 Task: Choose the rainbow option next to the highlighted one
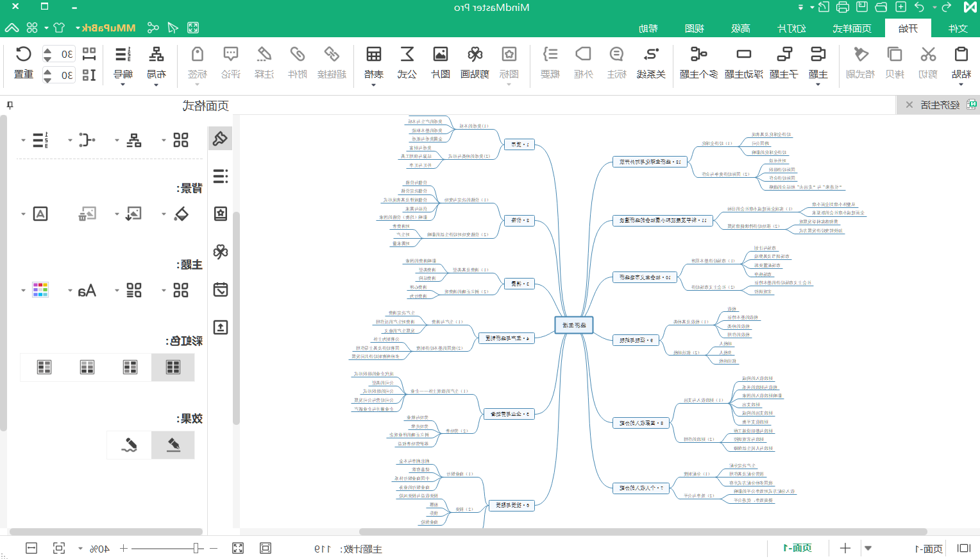tap(130, 367)
